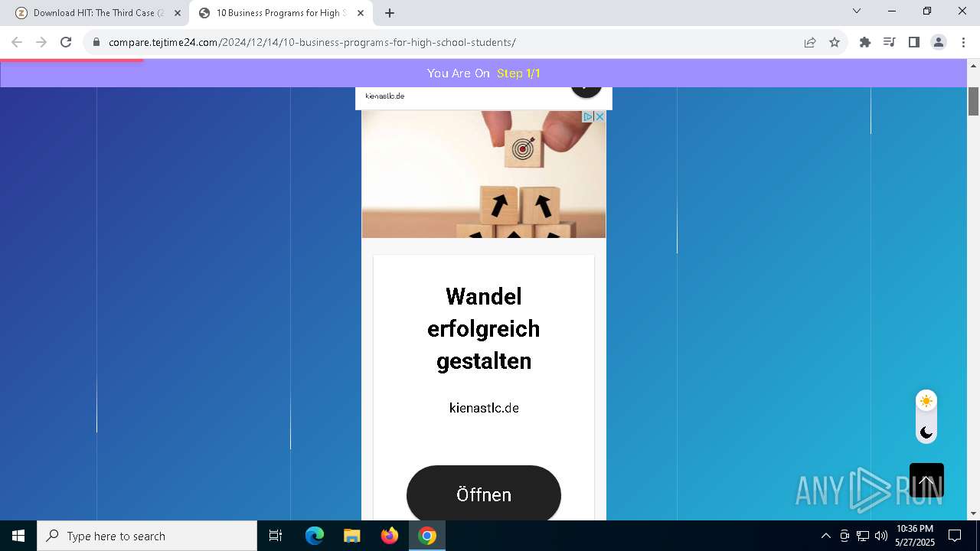Select the 10 Business Programs for High tab
980x551 pixels.
coord(282,13)
